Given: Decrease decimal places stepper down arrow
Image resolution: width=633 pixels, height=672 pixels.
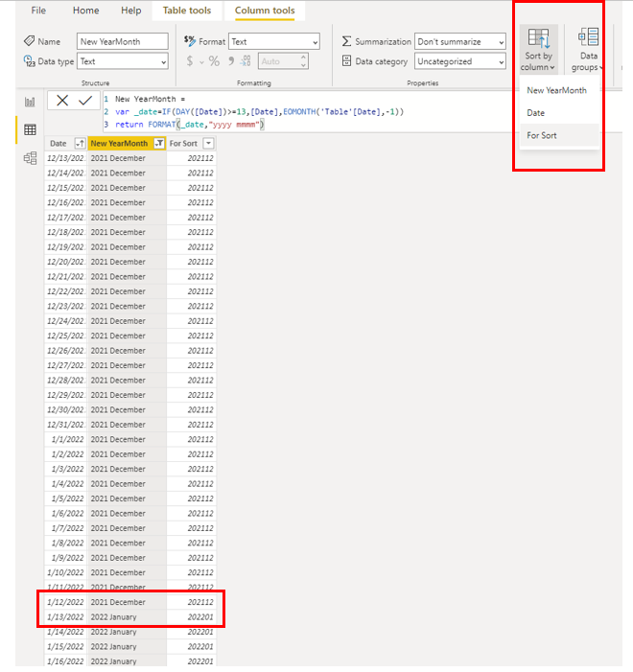Looking at the screenshot, I should click(303, 65).
